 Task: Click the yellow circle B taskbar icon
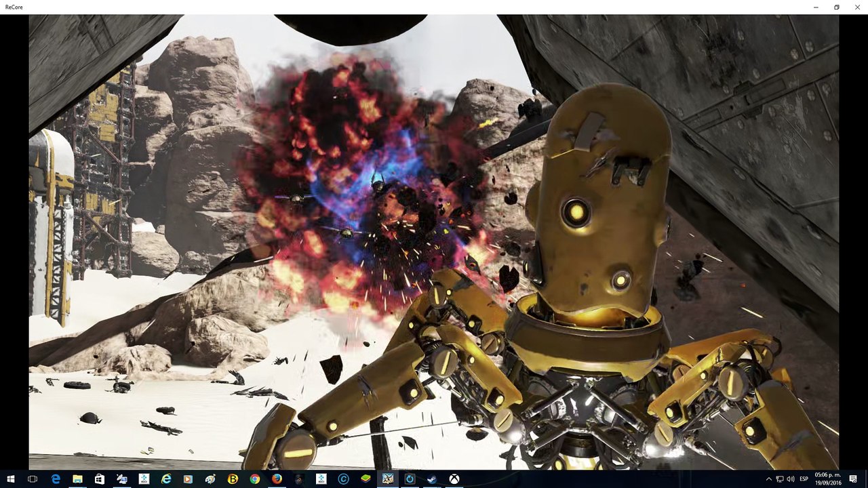[233, 479]
